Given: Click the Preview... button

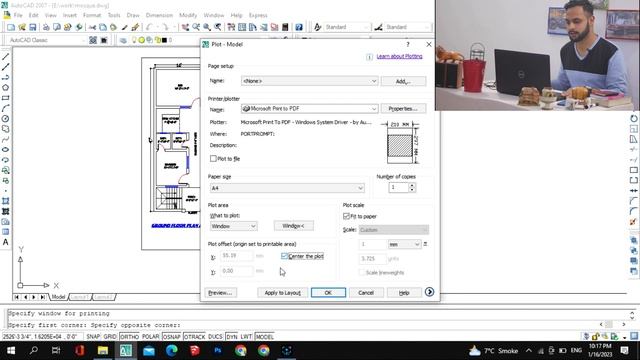Looking at the screenshot, I should click(220, 293).
